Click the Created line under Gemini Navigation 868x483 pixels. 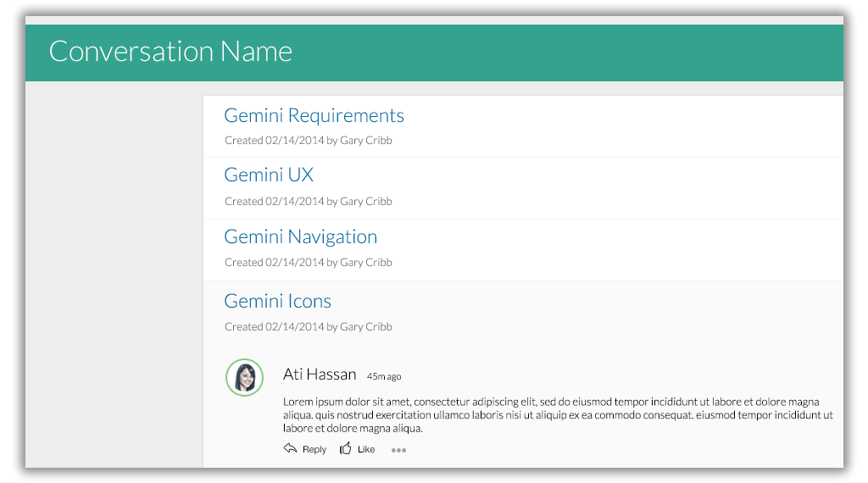click(x=308, y=263)
